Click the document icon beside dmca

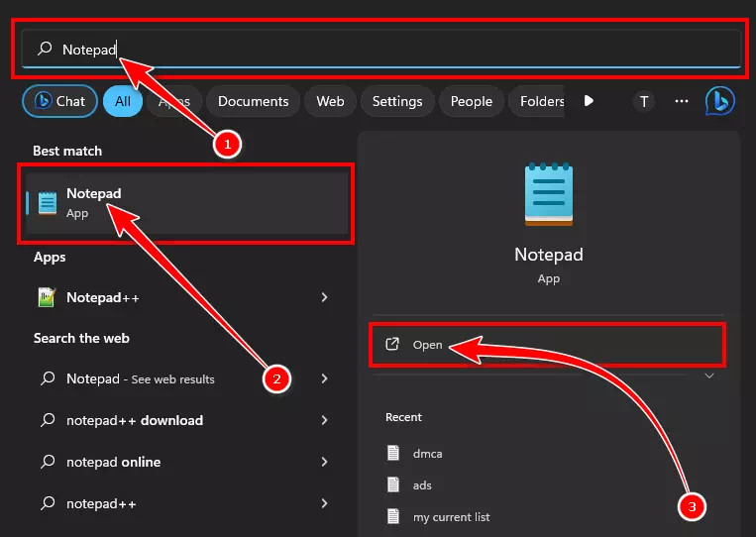393,453
